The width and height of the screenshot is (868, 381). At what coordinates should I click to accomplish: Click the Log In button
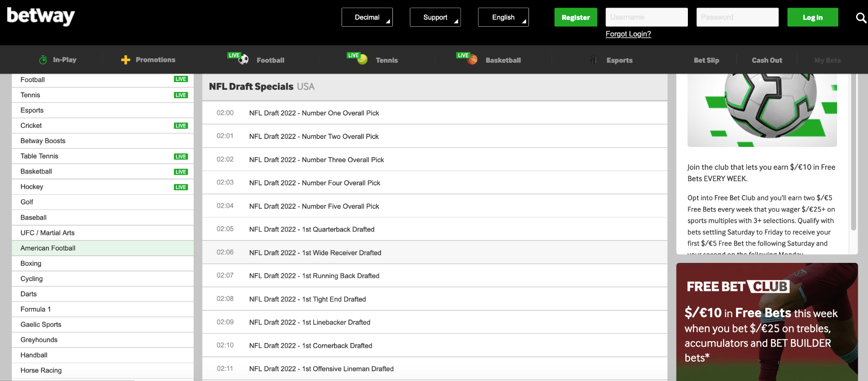pos(812,17)
